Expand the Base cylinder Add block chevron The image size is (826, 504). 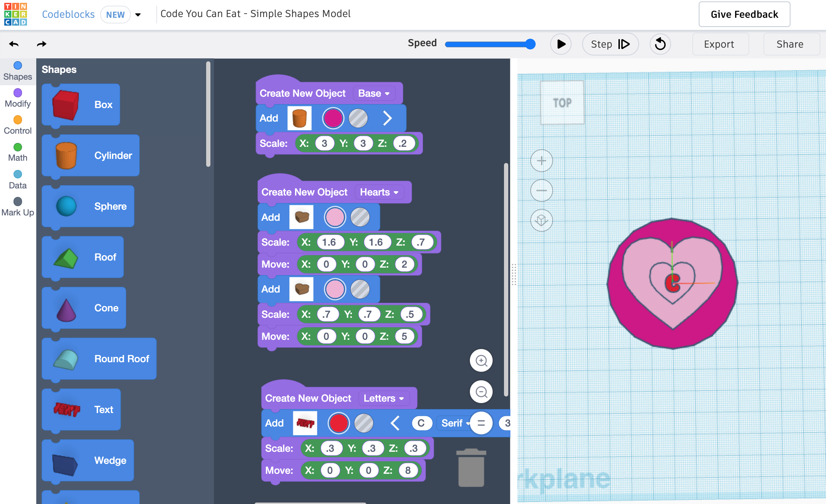(x=387, y=118)
